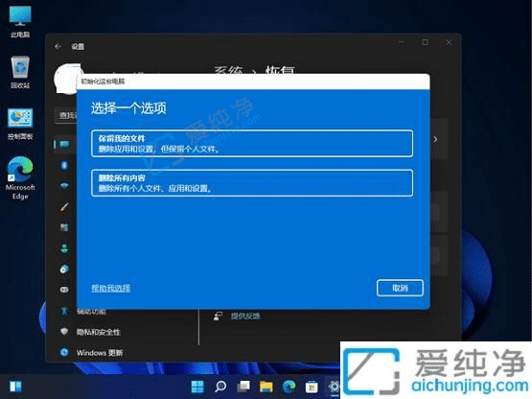Cancel the reset dialog with 取消
This screenshot has width=532, height=399.
point(400,288)
